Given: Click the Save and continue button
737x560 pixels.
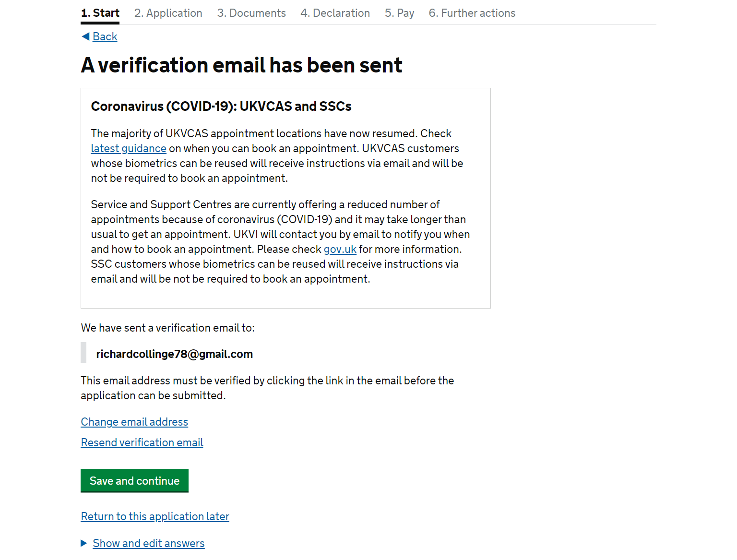Looking at the screenshot, I should 134,480.
